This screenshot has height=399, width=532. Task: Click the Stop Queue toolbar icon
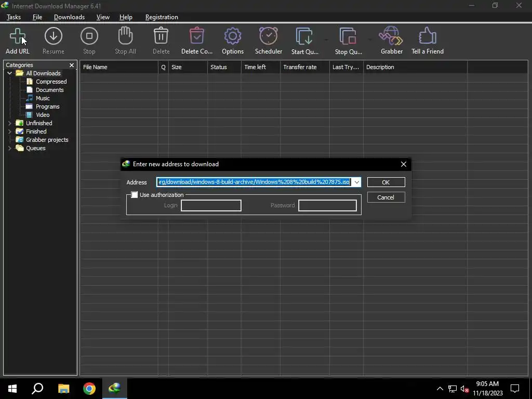pos(348,36)
